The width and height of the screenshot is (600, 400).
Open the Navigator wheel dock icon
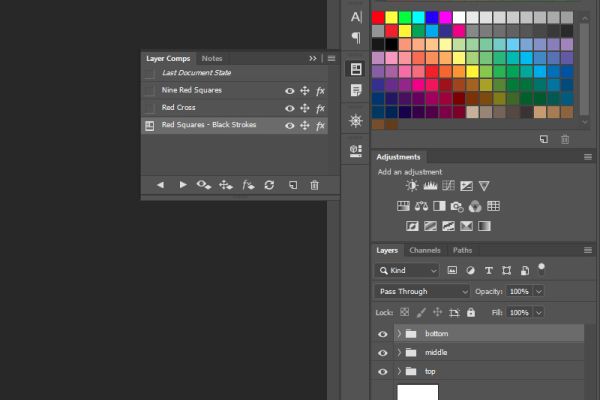[x=356, y=121]
